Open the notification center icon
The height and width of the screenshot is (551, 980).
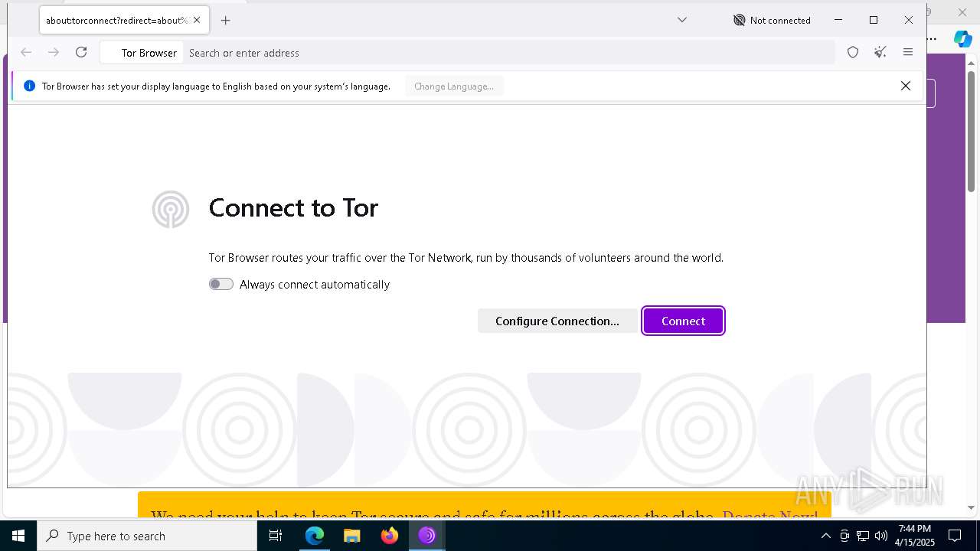955,536
